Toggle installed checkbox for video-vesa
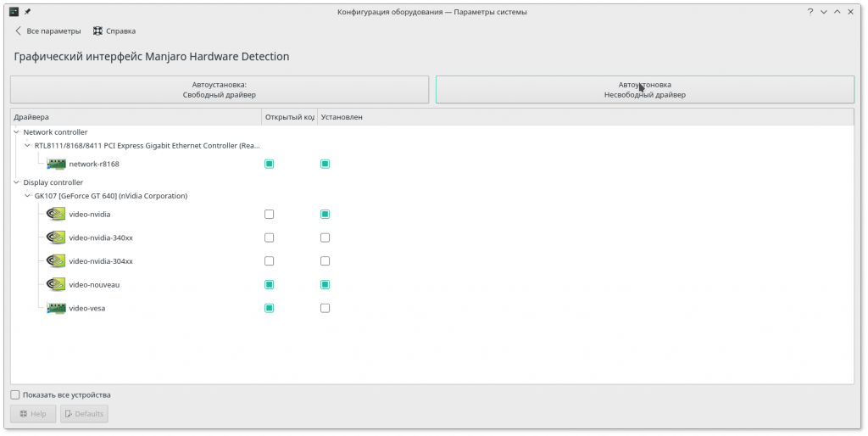 coord(325,308)
